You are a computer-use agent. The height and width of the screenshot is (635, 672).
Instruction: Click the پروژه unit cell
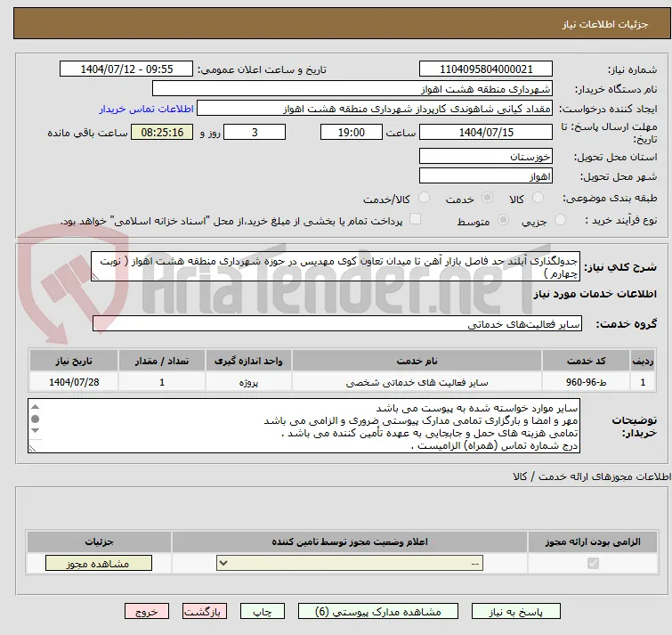click(x=248, y=381)
